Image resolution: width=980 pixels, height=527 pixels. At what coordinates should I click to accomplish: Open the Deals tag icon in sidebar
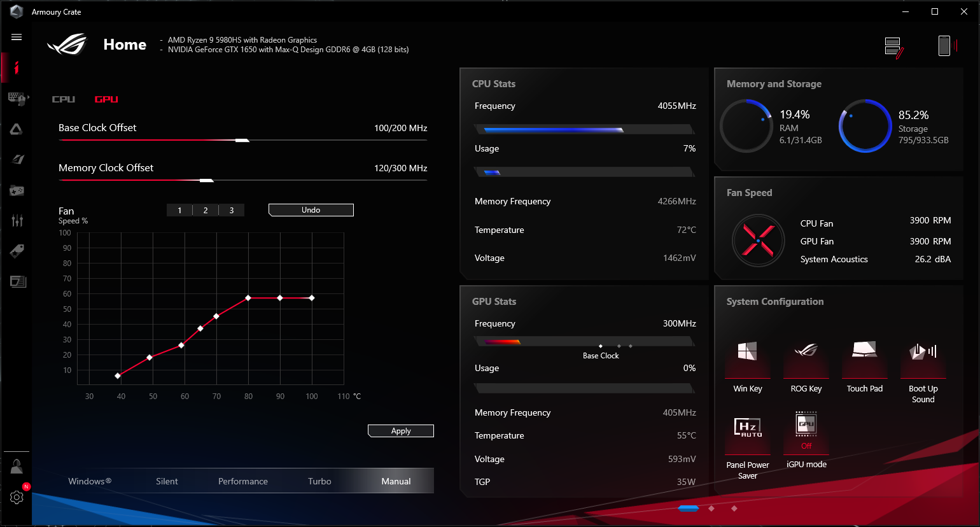tap(17, 251)
